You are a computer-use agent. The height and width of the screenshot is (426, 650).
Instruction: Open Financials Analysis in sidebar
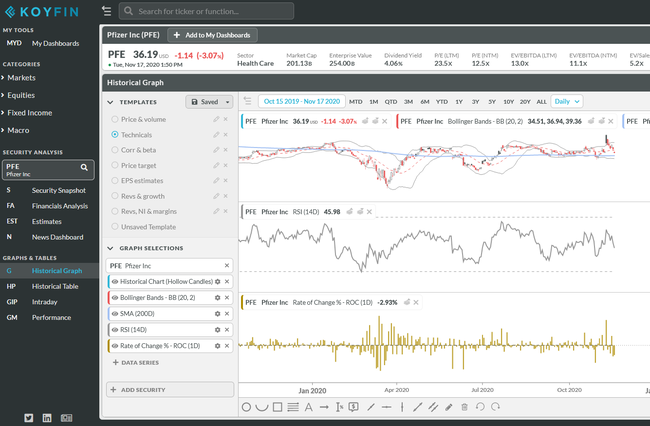click(60, 206)
